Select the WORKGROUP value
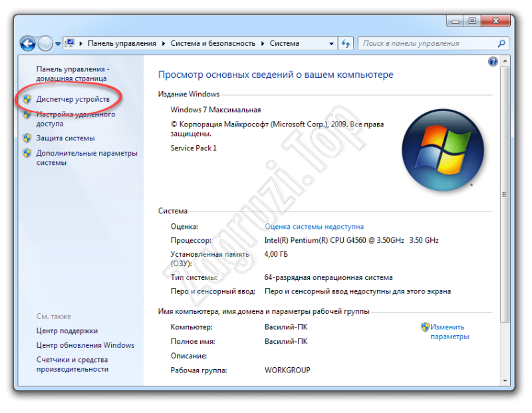This screenshot has height=413, width=532. coord(287,370)
